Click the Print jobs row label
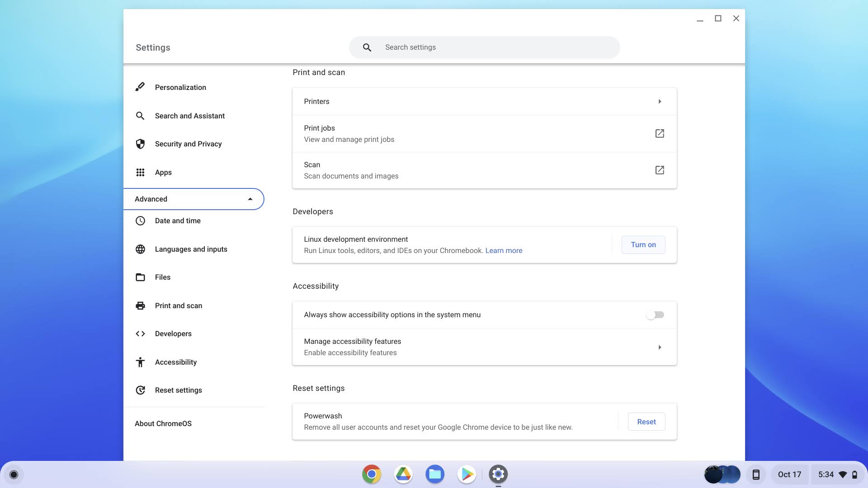 (x=319, y=128)
